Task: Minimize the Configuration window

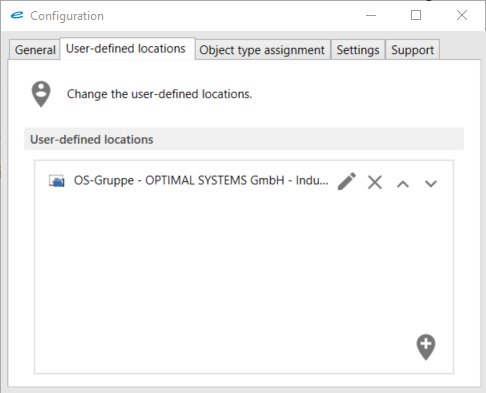Action: click(x=371, y=15)
